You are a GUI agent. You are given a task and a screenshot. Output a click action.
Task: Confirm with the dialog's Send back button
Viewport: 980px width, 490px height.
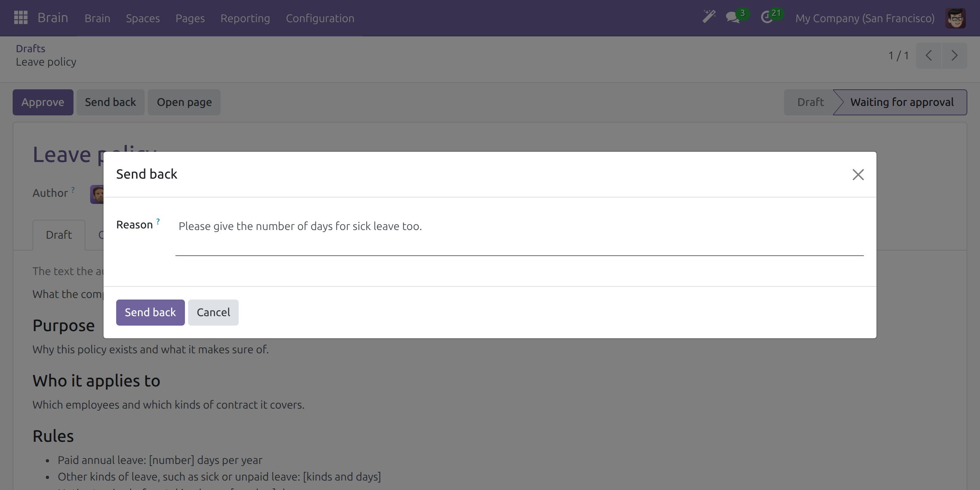(x=150, y=313)
